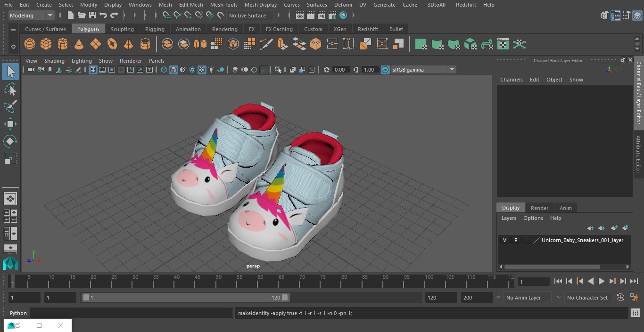Click Python command line label

(x=18, y=313)
